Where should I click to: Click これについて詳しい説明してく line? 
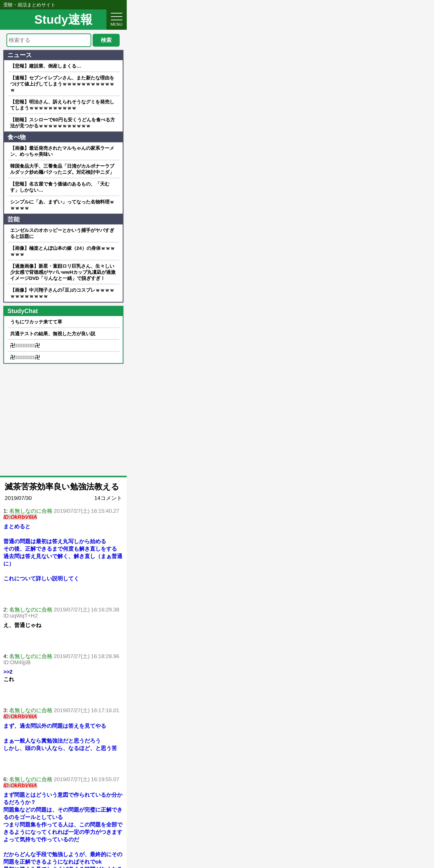coord(41,579)
